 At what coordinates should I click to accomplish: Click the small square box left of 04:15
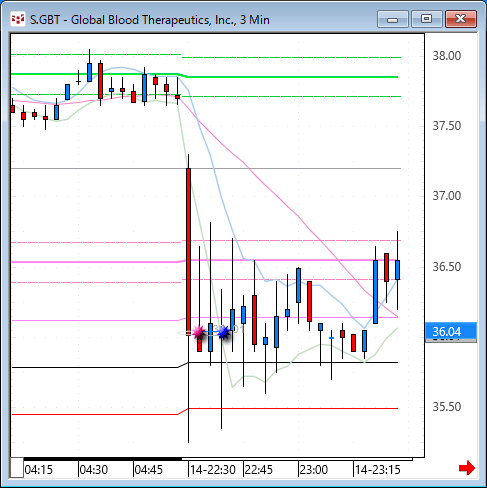tap(17, 468)
